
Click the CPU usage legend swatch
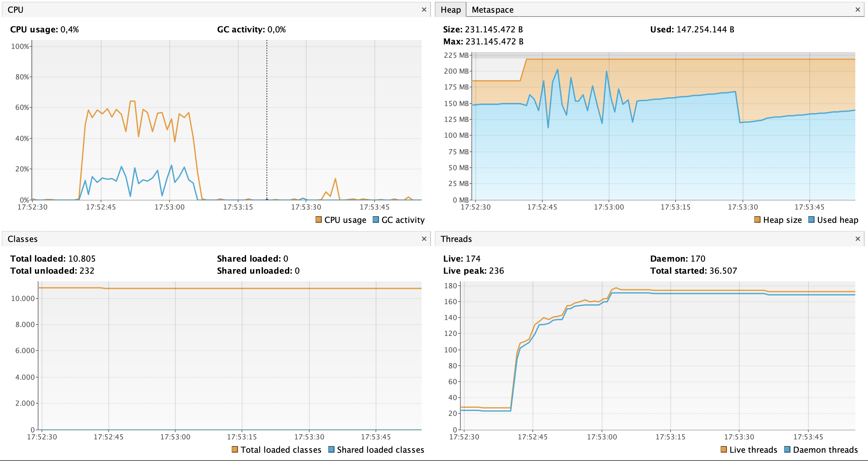point(318,220)
